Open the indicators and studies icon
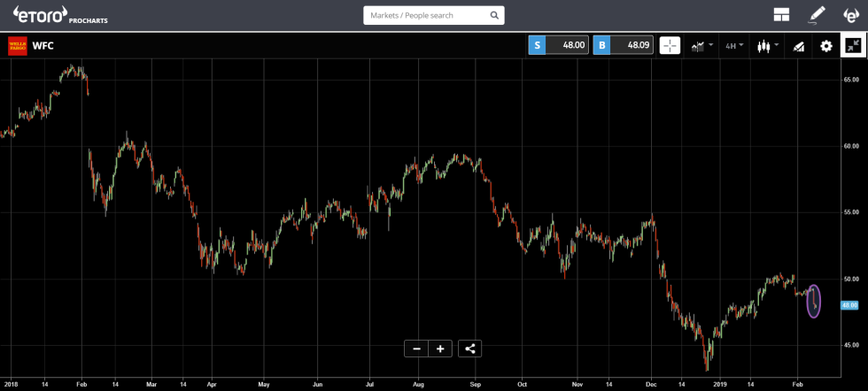 pos(798,46)
